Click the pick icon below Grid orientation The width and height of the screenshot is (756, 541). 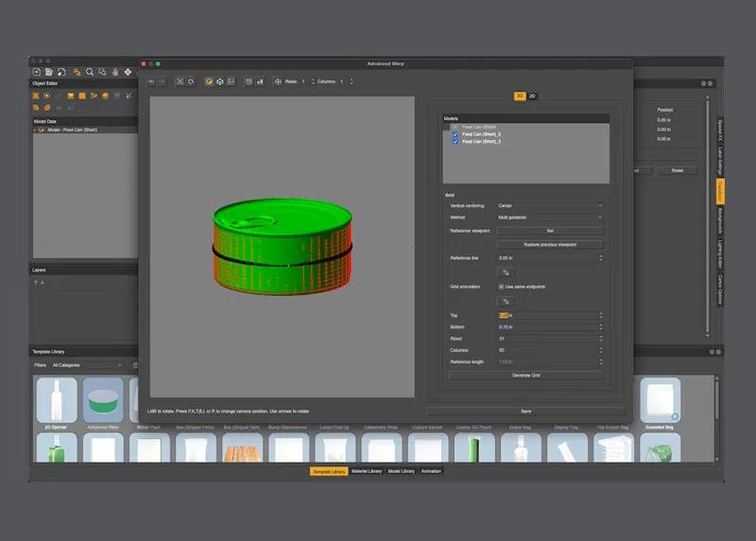pos(506,302)
